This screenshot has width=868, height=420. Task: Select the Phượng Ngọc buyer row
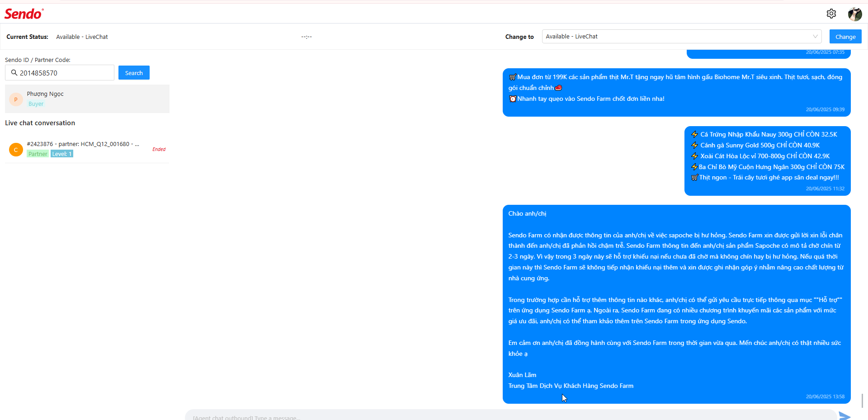(x=87, y=99)
